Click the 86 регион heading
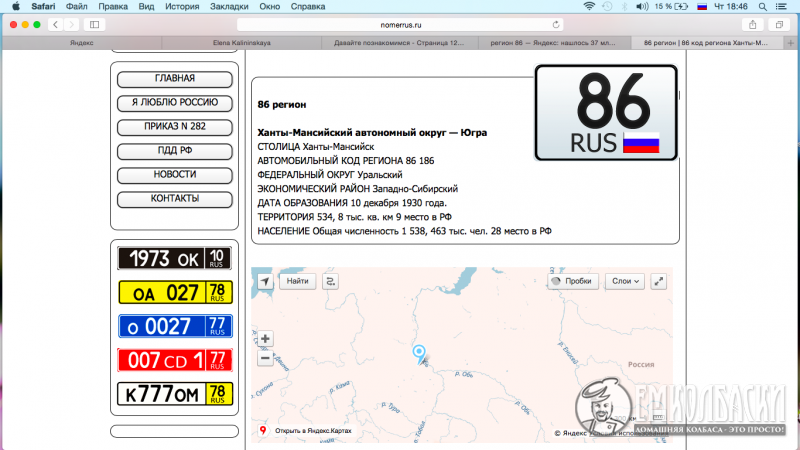This screenshot has height=450, width=800. [282, 105]
